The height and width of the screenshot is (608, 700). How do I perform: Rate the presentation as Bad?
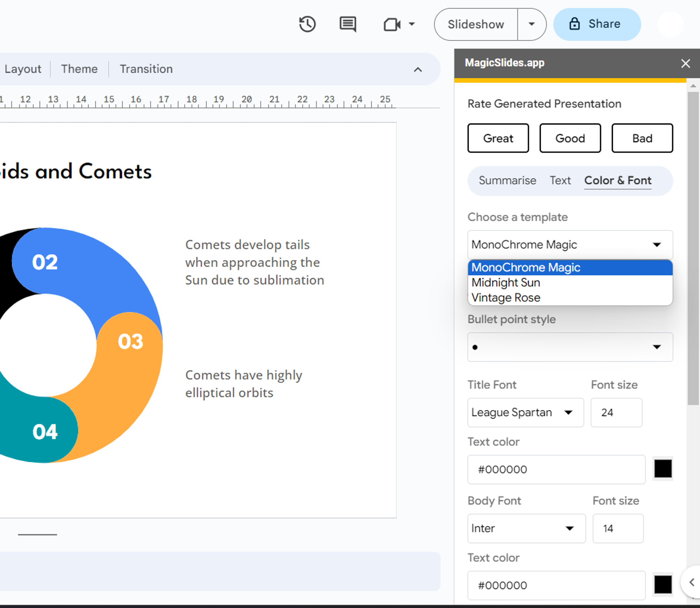(x=642, y=138)
